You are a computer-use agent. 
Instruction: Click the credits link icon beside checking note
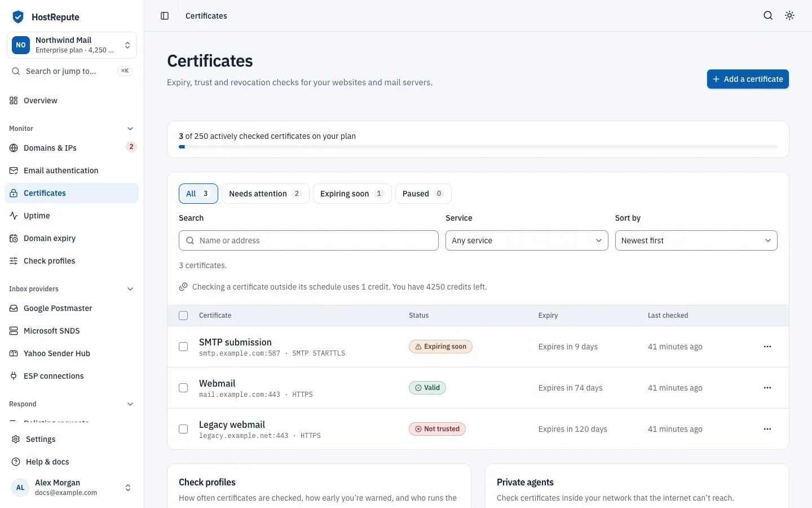(x=183, y=287)
